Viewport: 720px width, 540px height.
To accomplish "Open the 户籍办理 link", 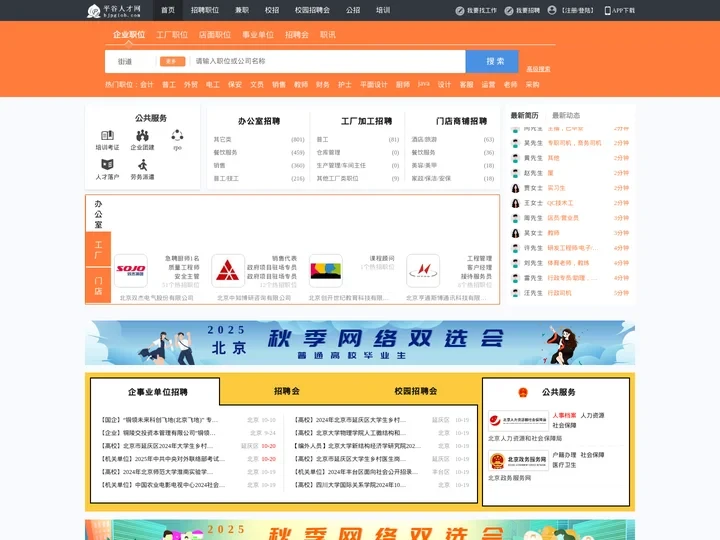I will pos(564,455).
